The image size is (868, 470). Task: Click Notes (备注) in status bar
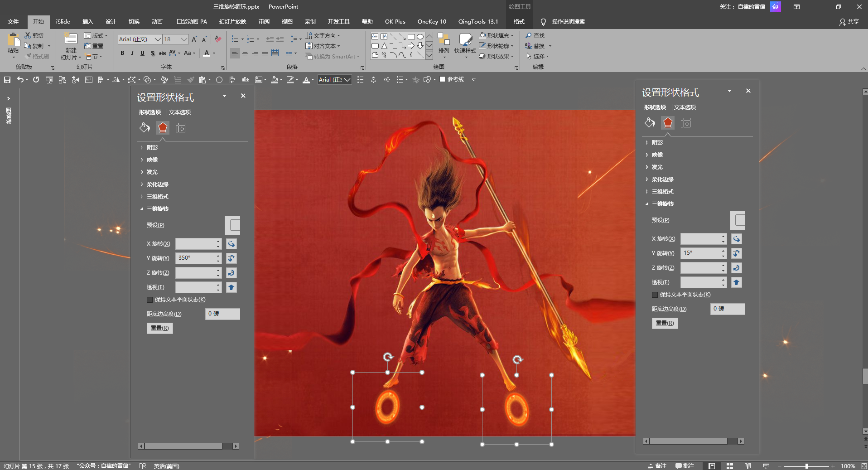[657, 466]
